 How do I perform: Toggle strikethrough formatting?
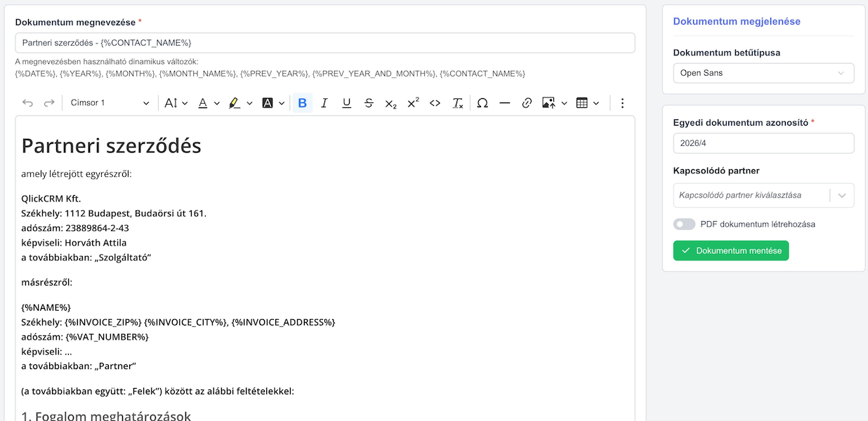coord(369,103)
